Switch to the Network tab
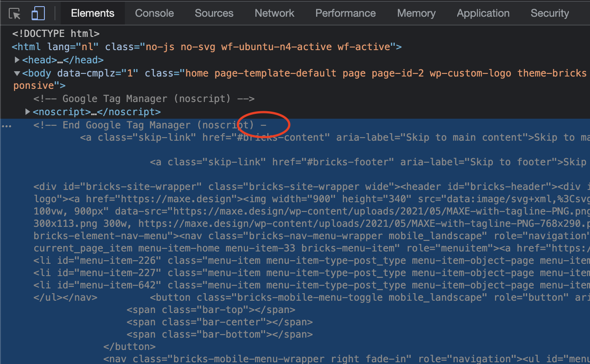This screenshot has height=364, width=590. click(x=274, y=13)
